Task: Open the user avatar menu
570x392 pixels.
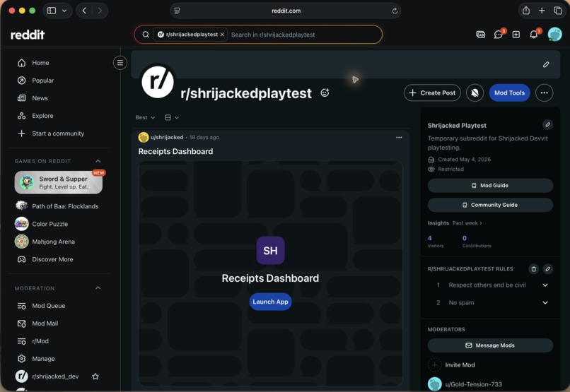Action: coord(554,35)
